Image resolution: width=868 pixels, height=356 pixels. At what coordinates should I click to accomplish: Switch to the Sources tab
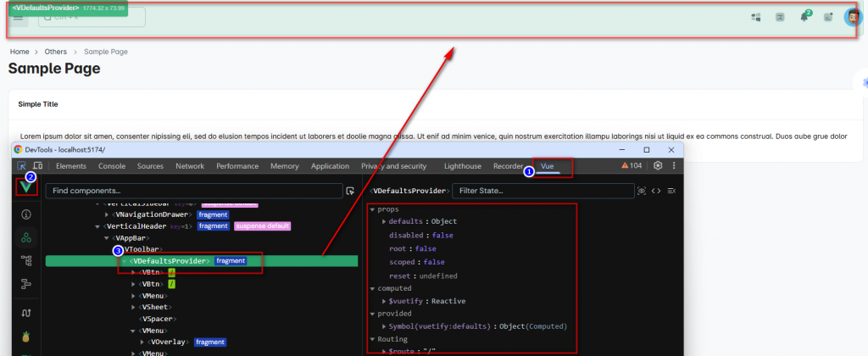point(150,166)
